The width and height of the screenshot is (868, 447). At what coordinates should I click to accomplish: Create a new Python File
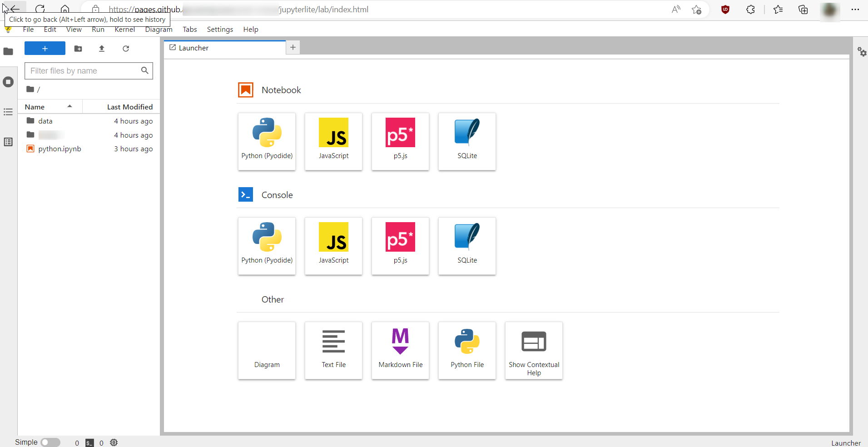pos(467,350)
